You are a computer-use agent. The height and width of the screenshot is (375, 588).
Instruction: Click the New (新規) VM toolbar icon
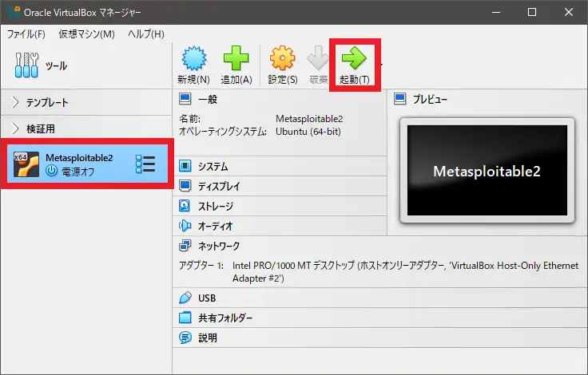[x=193, y=61]
